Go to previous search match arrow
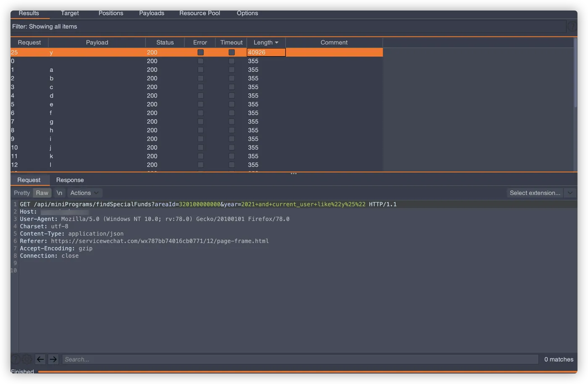This screenshot has width=588, height=384. [40, 359]
